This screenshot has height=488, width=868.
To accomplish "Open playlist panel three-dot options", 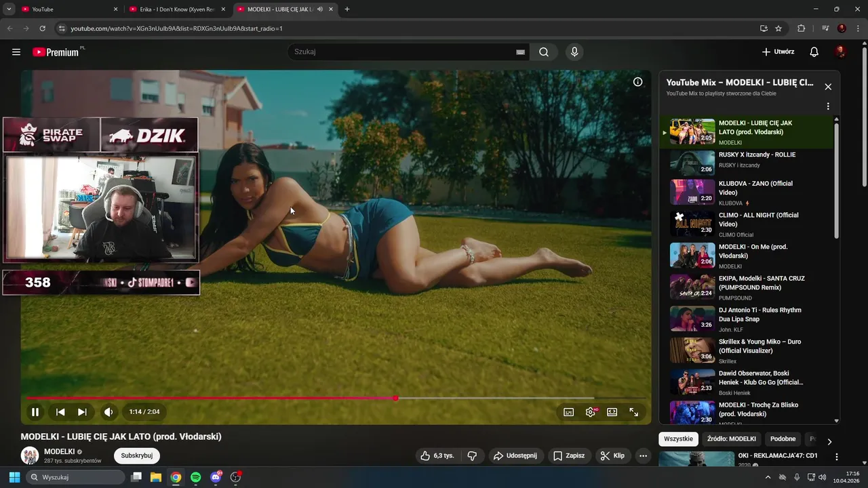I will [x=828, y=106].
